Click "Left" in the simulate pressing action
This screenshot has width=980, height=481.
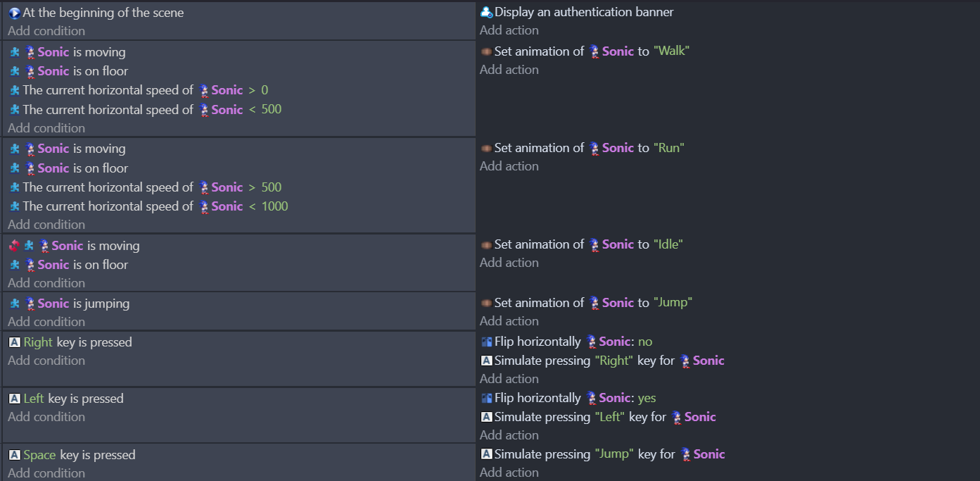click(611, 417)
